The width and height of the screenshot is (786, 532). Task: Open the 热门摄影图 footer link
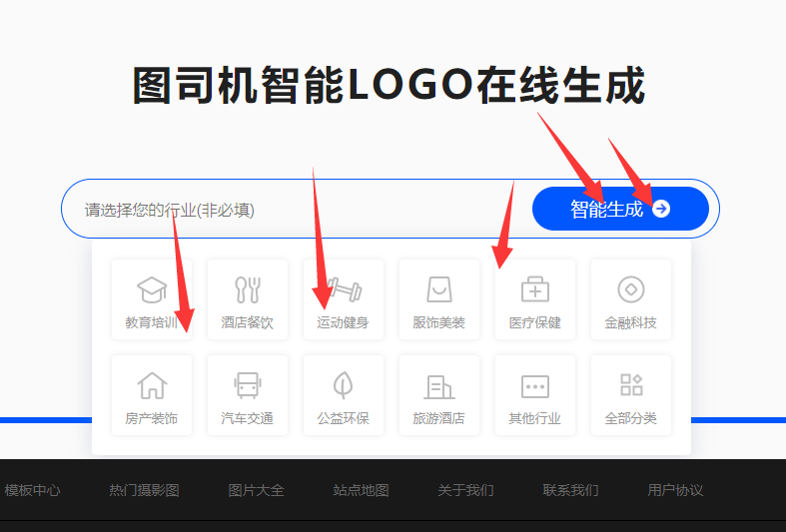coord(145,490)
